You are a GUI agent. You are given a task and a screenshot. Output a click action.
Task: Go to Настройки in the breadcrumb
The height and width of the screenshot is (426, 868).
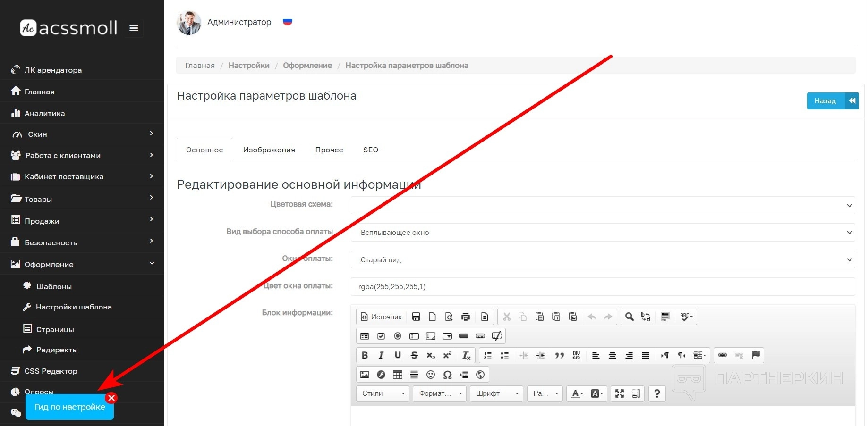point(249,66)
